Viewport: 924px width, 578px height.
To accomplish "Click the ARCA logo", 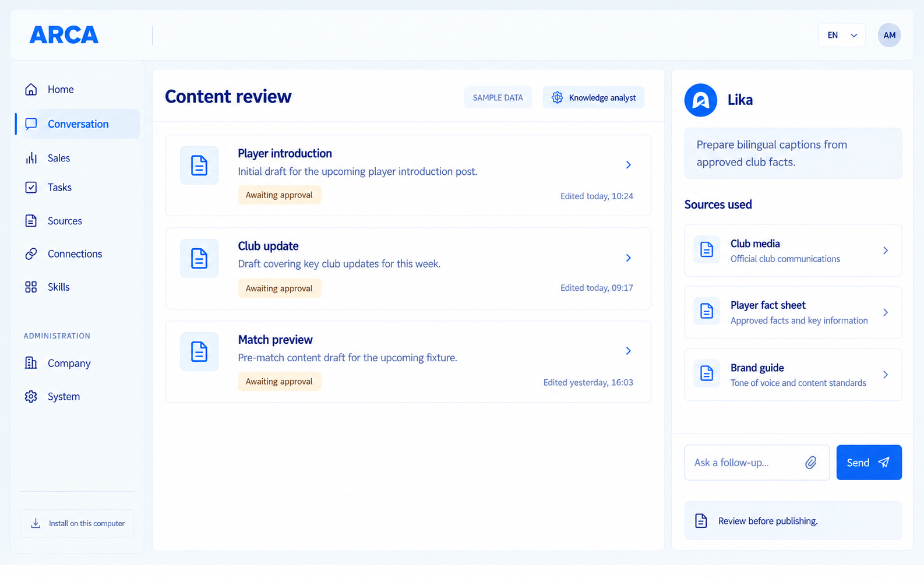I will [64, 35].
